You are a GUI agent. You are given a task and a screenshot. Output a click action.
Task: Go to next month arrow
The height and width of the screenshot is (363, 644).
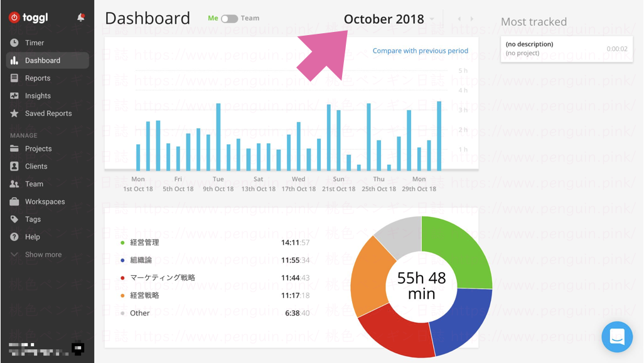471,19
